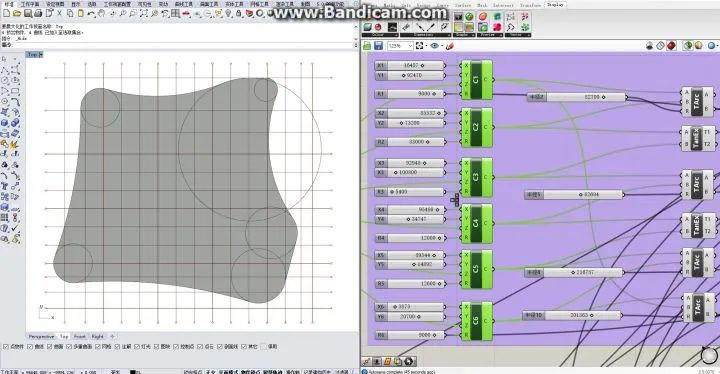720x374 pixels.
Task: Switch to the Right viewport tab
Action: [x=98, y=337]
